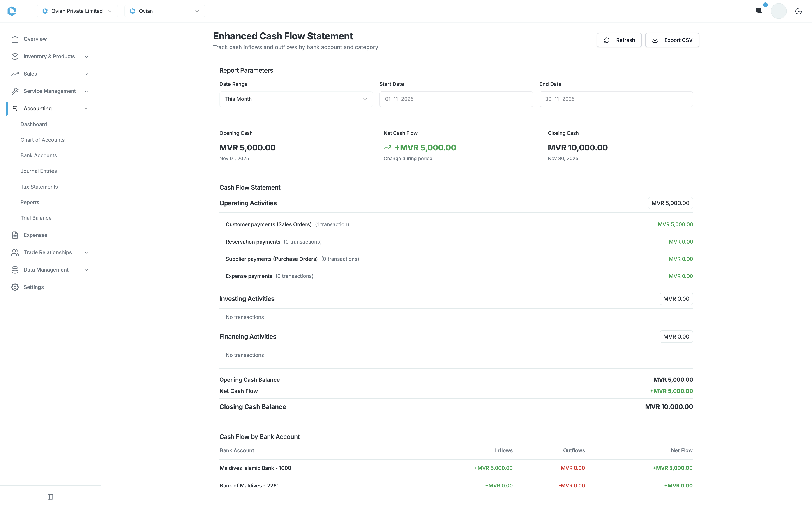Click the Sales trend chart icon
812x508 pixels.
coord(15,74)
